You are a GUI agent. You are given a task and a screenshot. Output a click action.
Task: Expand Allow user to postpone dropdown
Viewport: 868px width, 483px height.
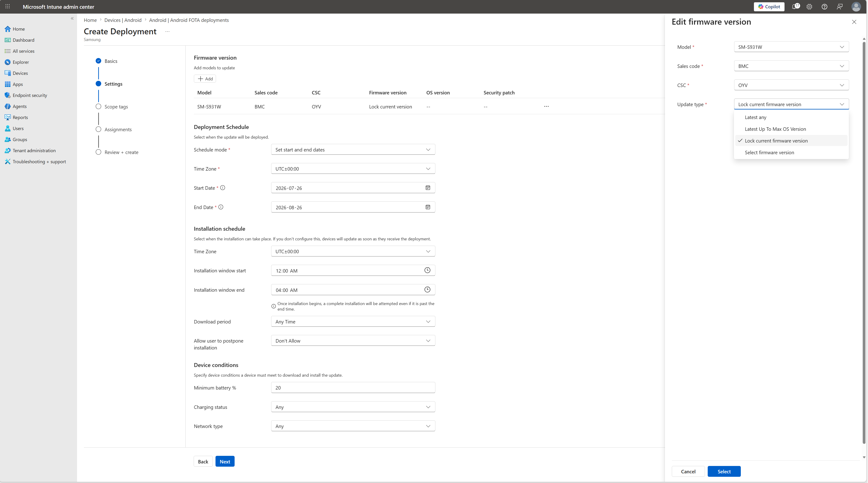[x=353, y=341]
